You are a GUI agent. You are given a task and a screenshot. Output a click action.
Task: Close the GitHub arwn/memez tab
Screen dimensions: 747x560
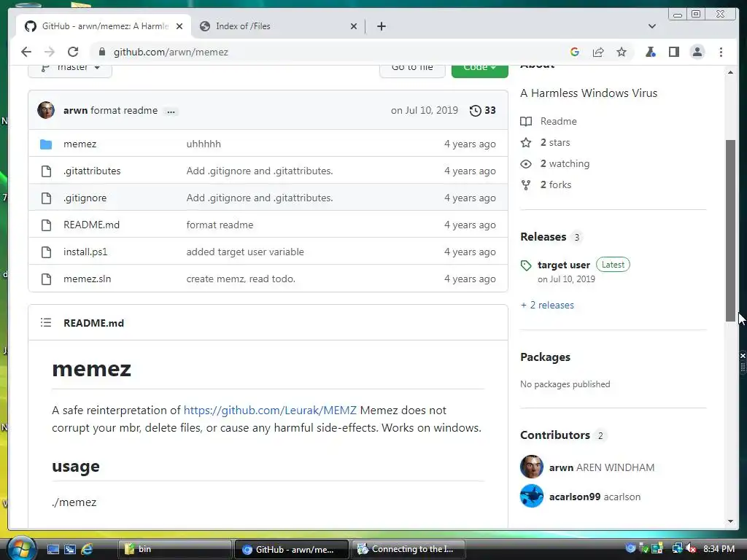point(179,26)
